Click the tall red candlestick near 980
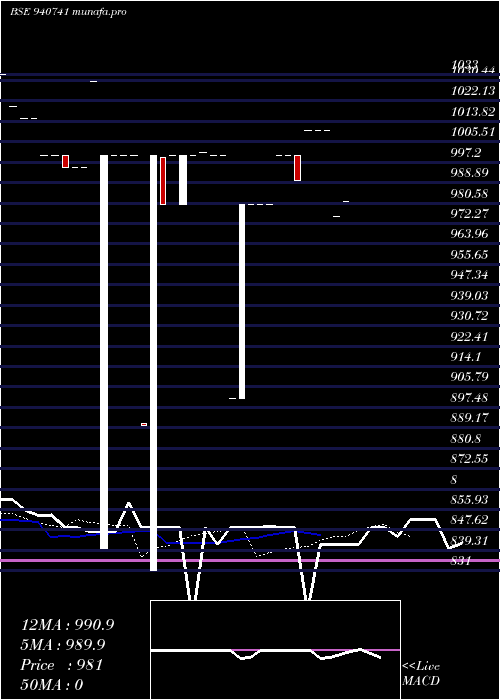This screenshot has height=700, width=500. (163, 181)
